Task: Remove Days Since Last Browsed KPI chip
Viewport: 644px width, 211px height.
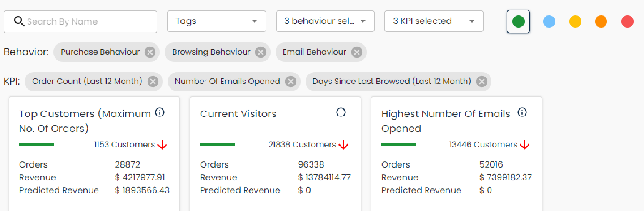Action: click(481, 82)
